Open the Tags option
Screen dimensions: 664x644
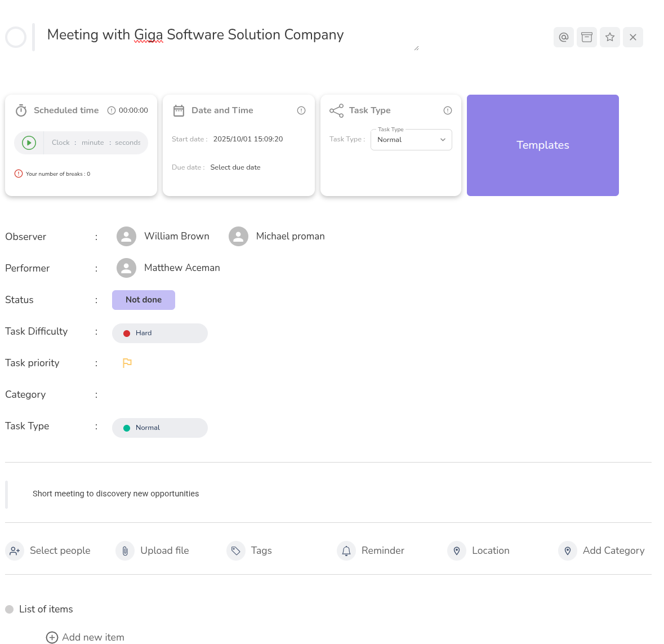(x=249, y=550)
